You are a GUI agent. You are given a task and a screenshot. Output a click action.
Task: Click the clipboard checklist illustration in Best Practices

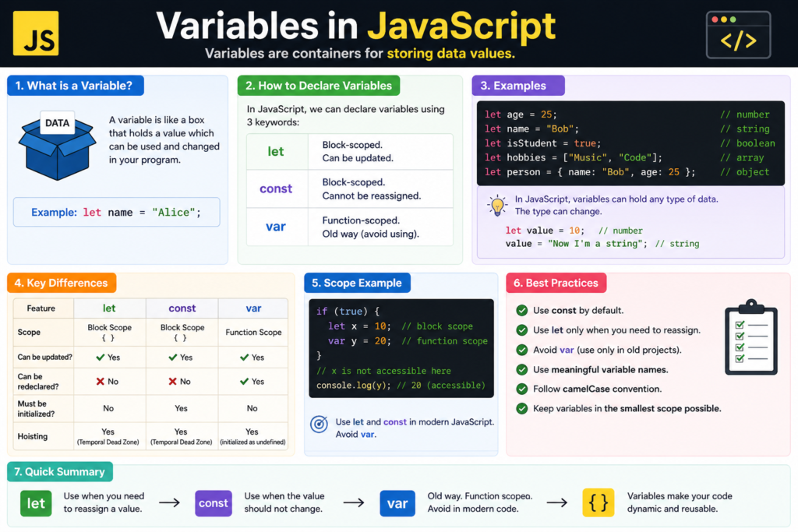750,337
